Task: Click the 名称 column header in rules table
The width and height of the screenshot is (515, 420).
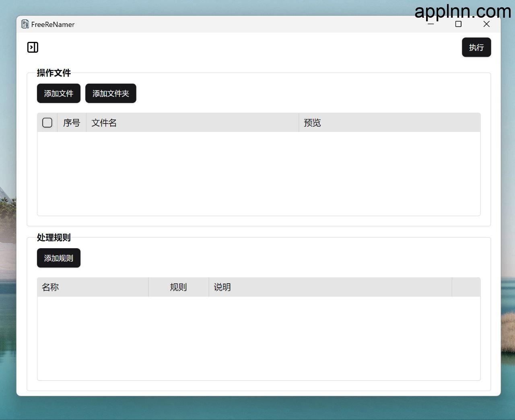Action: pos(50,287)
